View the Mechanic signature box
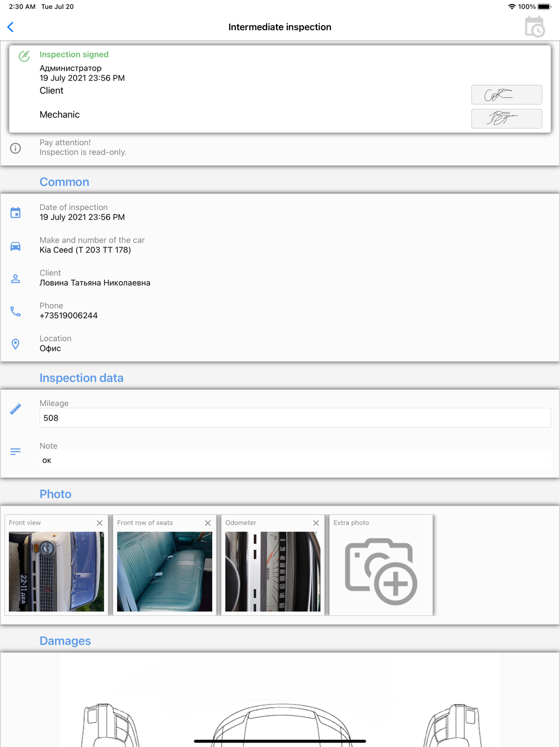This screenshot has height=747, width=560. (x=506, y=119)
